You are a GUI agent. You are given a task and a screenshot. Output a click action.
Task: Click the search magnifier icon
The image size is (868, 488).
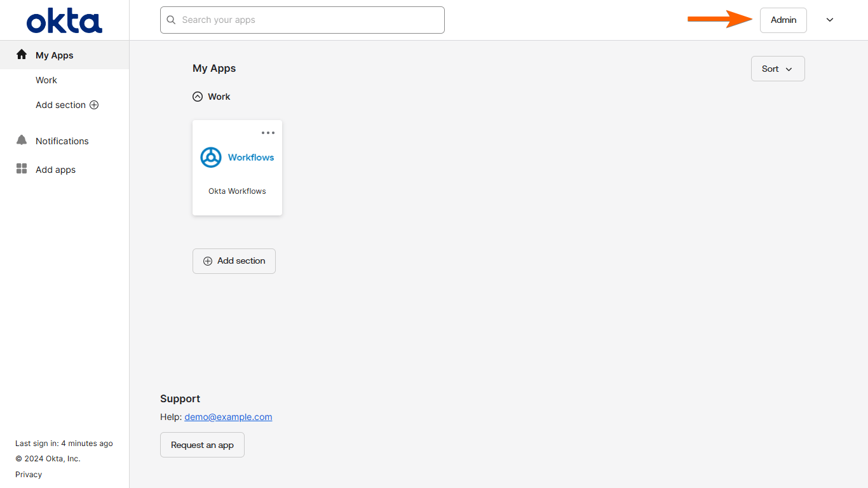171,20
